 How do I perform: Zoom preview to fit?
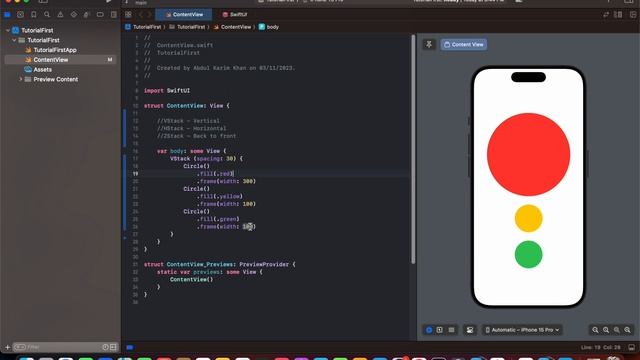(617, 330)
